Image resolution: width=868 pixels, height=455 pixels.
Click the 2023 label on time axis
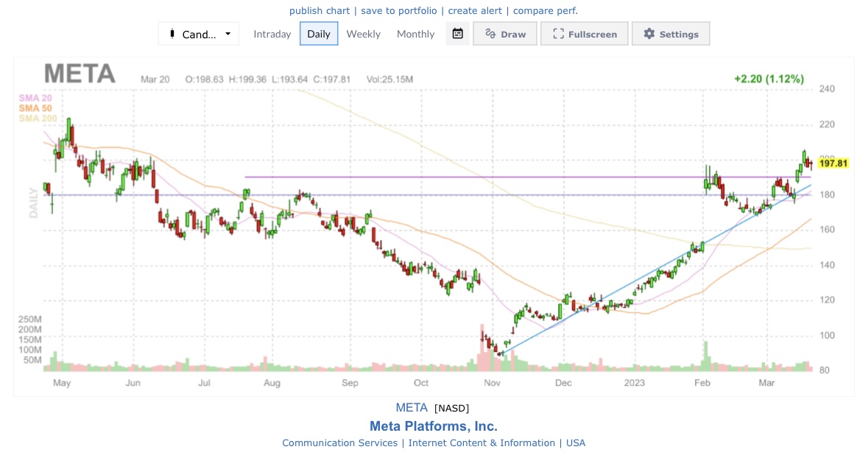click(x=635, y=383)
